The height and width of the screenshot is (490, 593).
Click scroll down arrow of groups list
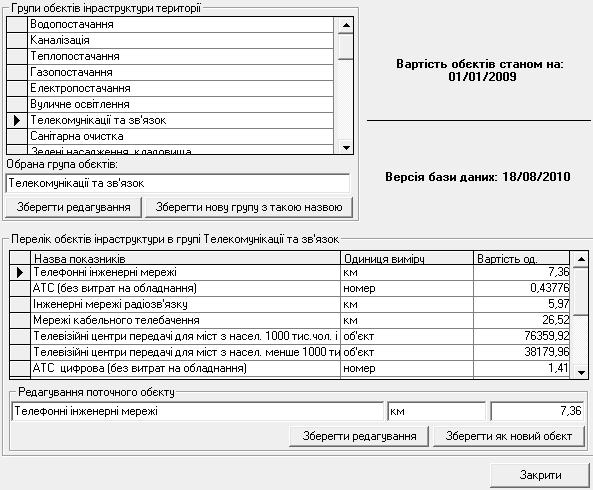pos(346,147)
